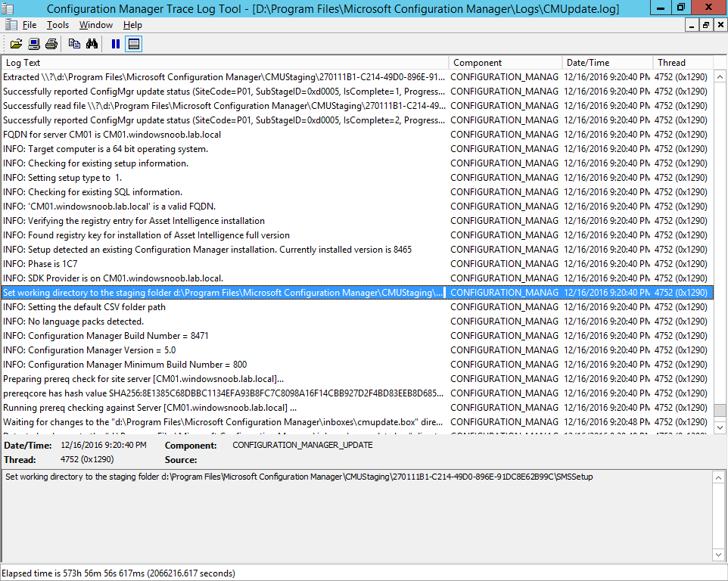Click the Print toolbar icon
Screen dimensions: 728x581
[x=51, y=44]
